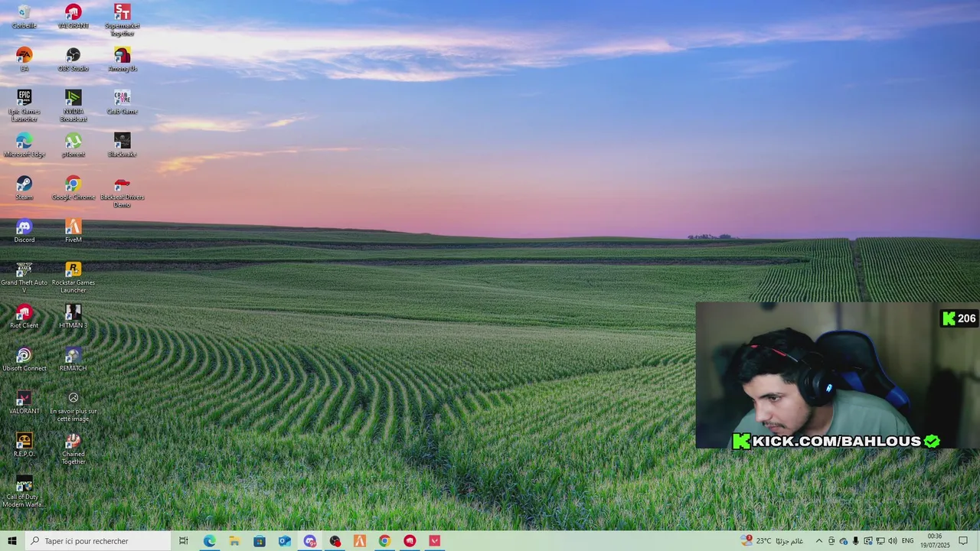Open Outlook from the taskbar
This screenshot has width=980, height=551.
click(x=285, y=541)
